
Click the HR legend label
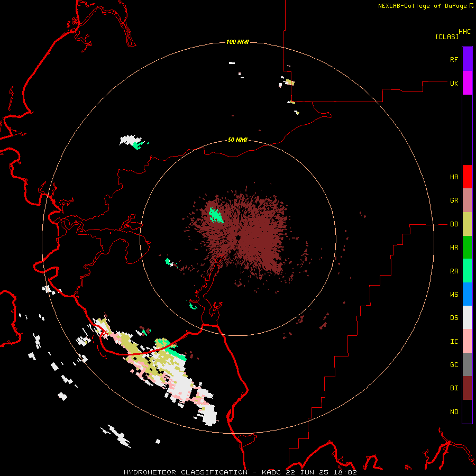point(454,248)
